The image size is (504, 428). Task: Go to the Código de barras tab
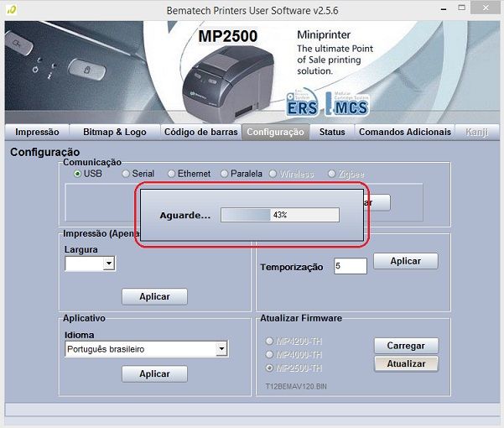(199, 132)
